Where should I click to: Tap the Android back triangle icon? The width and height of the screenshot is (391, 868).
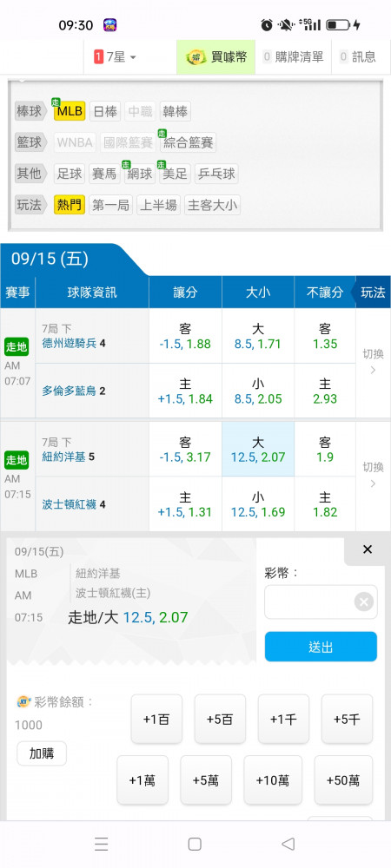288,844
